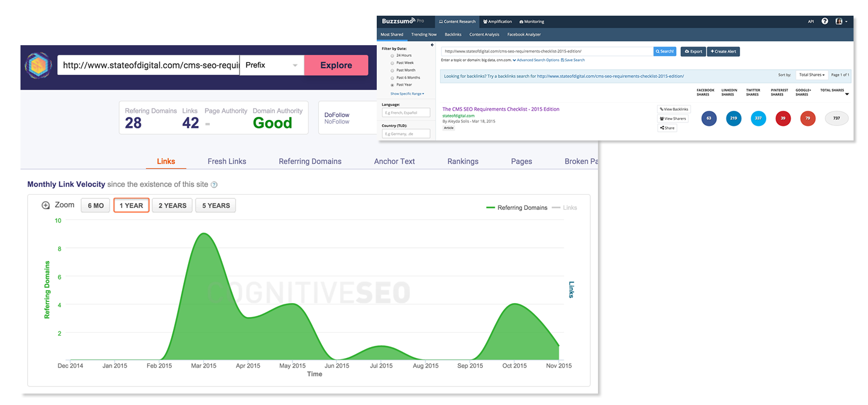The width and height of the screenshot is (868, 405).
Task: Toggle the Links chart legend
Action: point(564,207)
